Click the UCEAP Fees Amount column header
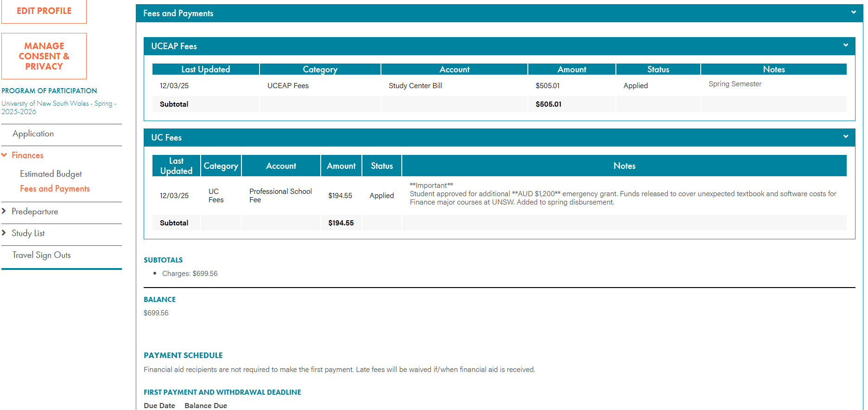Viewport: 868px width, 410px height. (571, 69)
